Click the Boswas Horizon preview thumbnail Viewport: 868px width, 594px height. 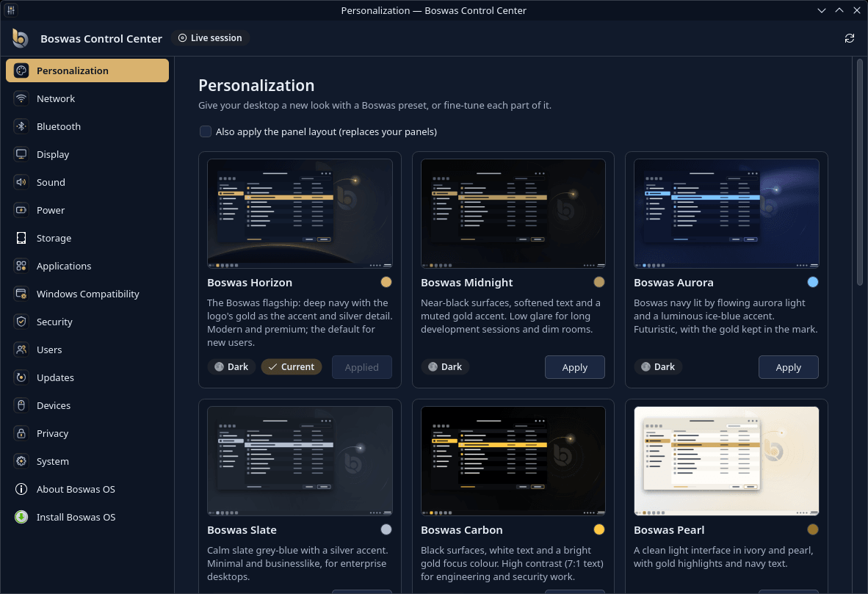300,213
